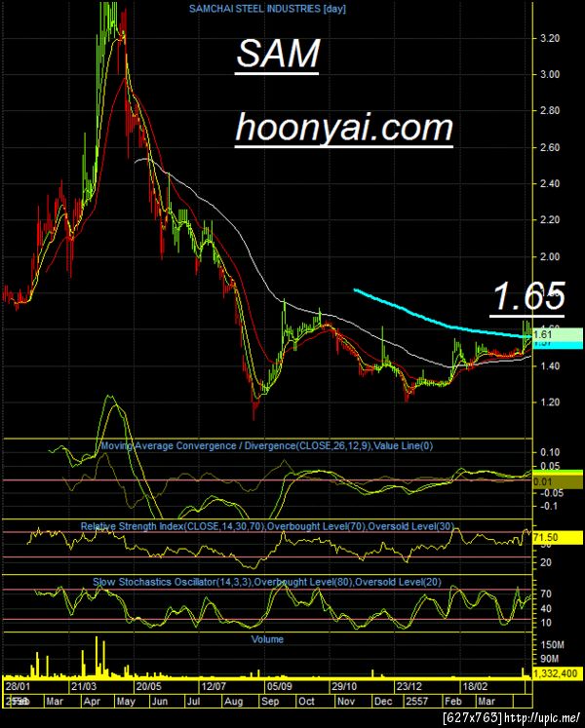Viewport: 585px width, 728px height.
Task: Select the 150M volume axis label
Action: point(553,645)
